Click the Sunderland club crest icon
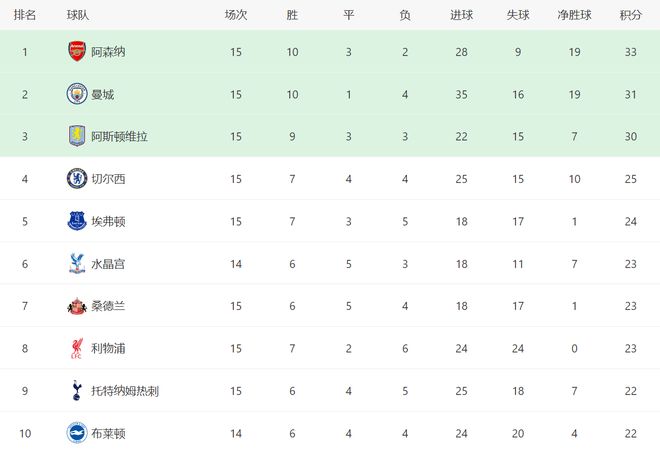Image resolution: width=660 pixels, height=452 pixels. click(x=76, y=306)
